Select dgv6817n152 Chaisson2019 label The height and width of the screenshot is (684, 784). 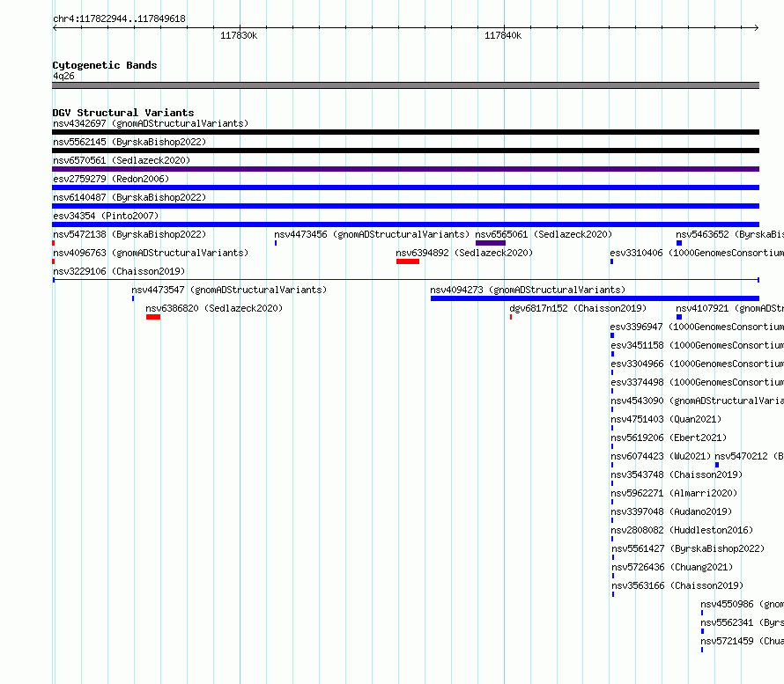coord(578,308)
